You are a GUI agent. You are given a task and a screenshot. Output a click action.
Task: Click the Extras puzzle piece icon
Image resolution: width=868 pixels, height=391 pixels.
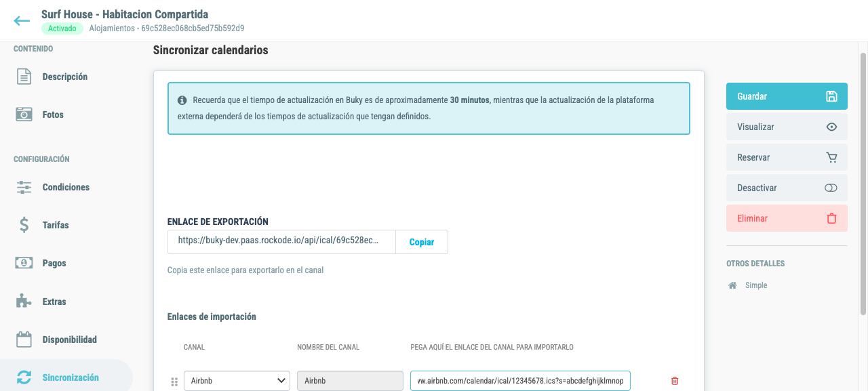24,302
